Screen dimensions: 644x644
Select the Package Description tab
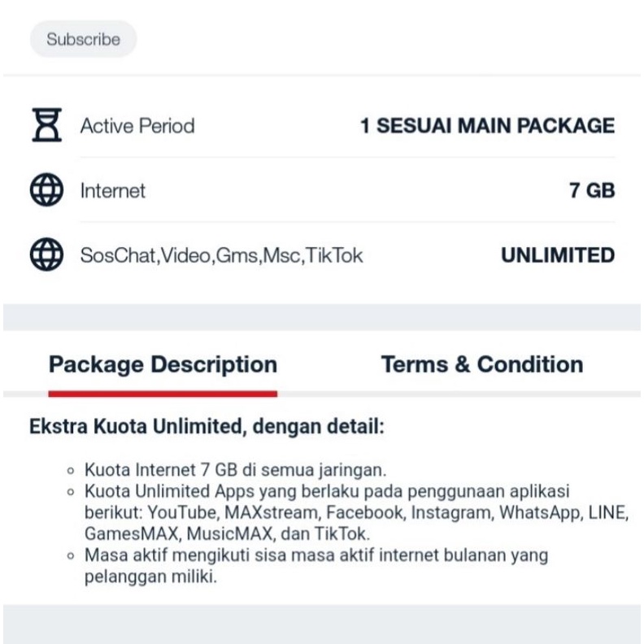point(163,364)
